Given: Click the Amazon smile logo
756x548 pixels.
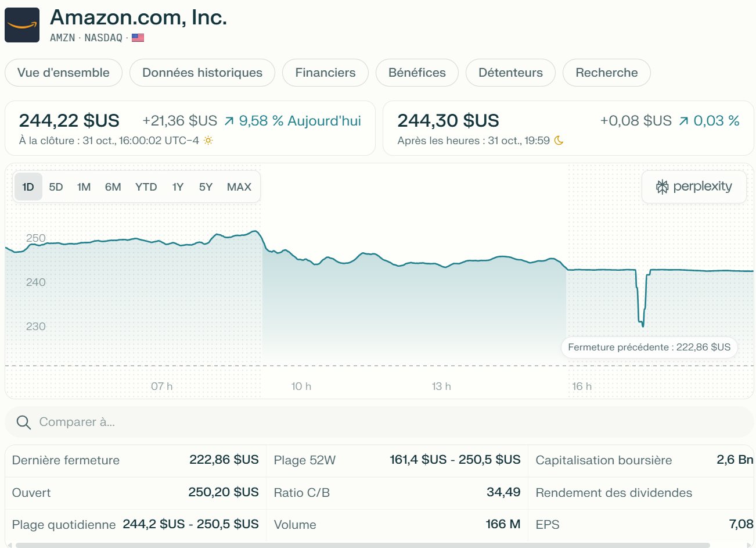Looking at the screenshot, I should tap(23, 24).
